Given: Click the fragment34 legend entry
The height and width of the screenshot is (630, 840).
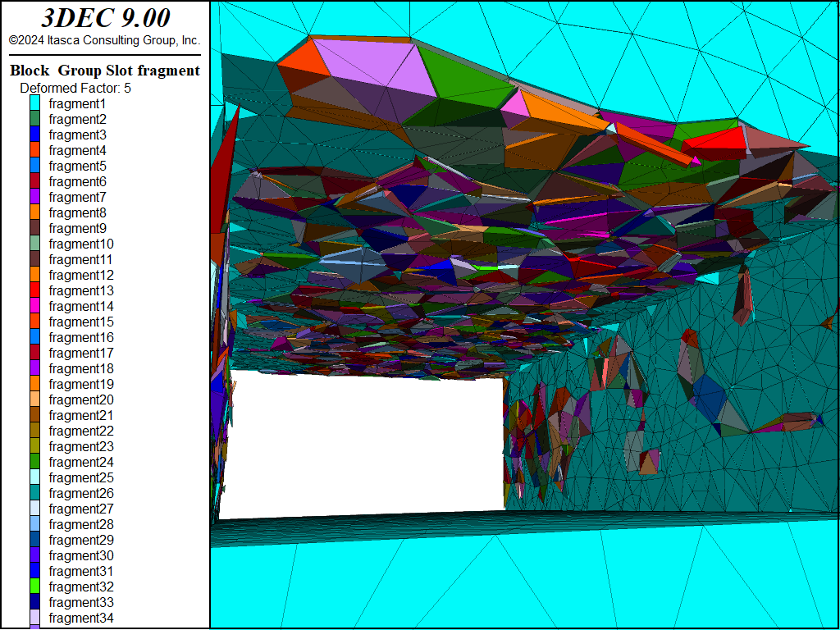Looking at the screenshot, I should (x=80, y=619).
